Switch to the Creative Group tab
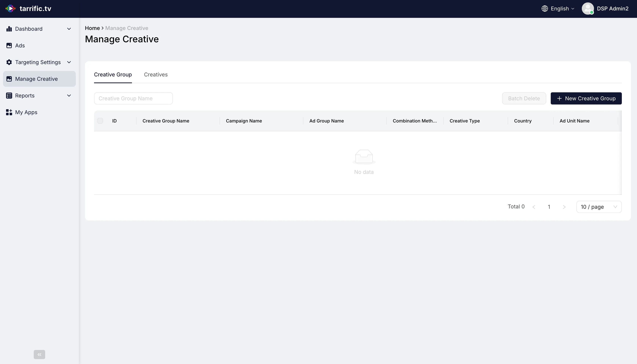Image resolution: width=637 pixels, height=364 pixels. (x=113, y=75)
